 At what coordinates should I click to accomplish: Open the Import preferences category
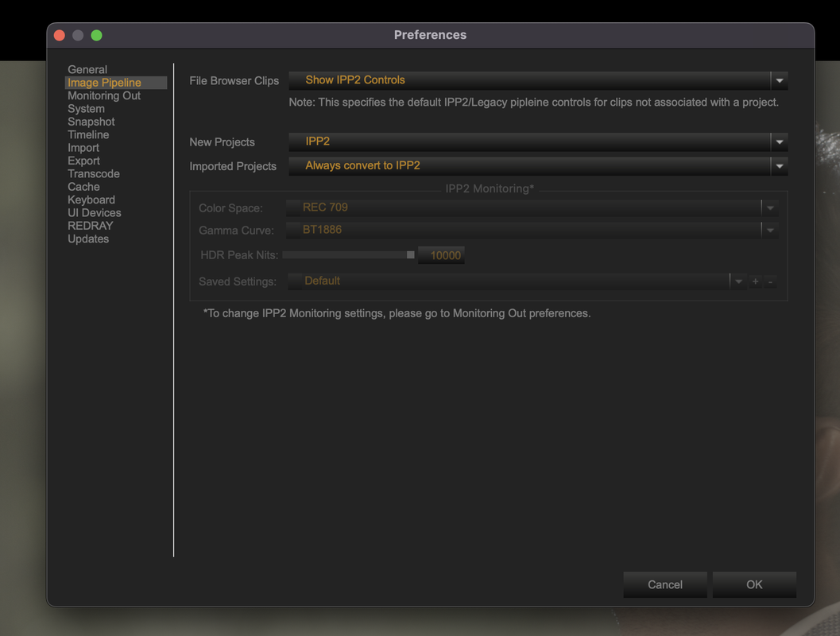click(x=83, y=148)
